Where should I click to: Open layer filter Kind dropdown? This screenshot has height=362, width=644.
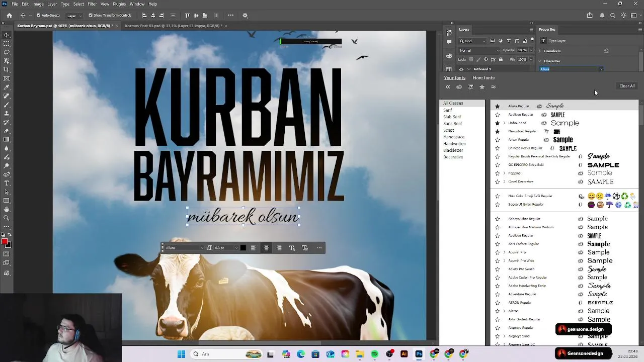[x=473, y=41]
